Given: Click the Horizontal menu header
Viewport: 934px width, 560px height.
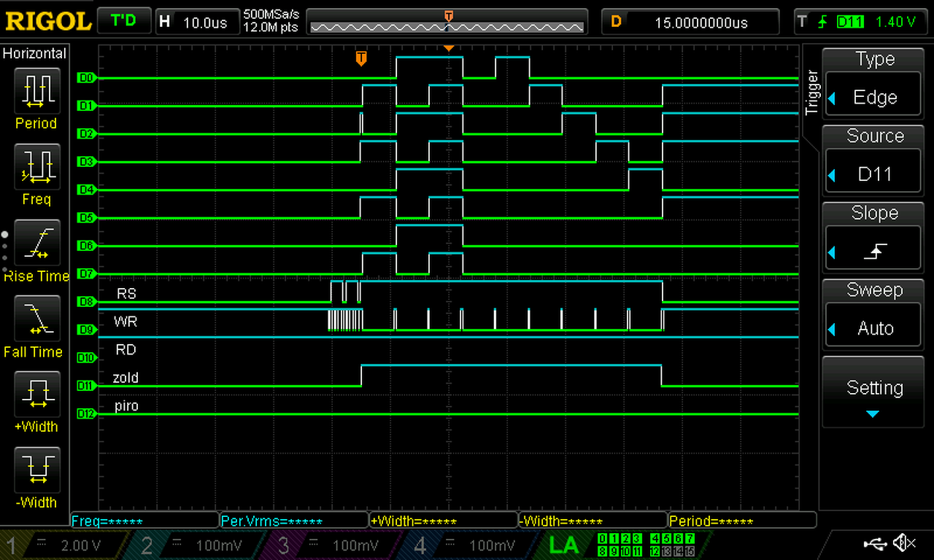Looking at the screenshot, I should point(35,53).
